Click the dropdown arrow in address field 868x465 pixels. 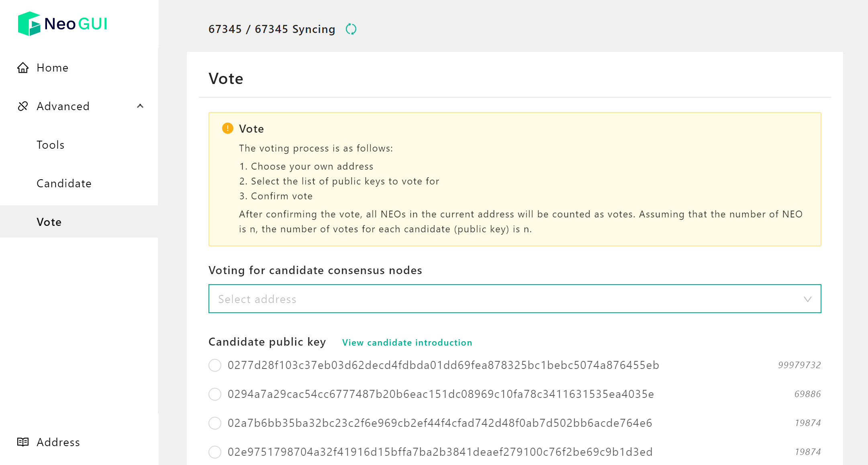tap(808, 299)
